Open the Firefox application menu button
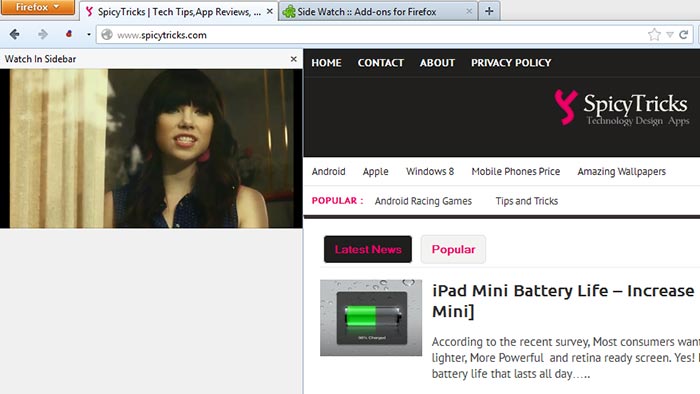700x394 pixels. point(37,7)
